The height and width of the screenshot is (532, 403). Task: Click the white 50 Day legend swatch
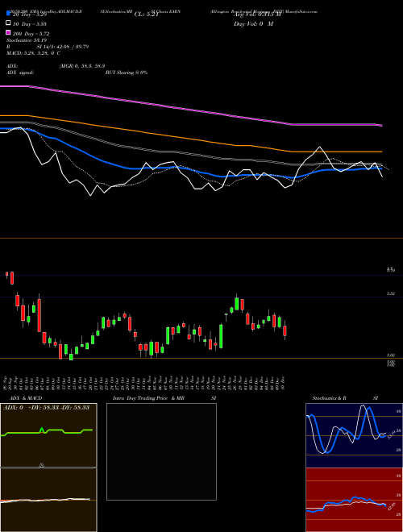point(8,23)
